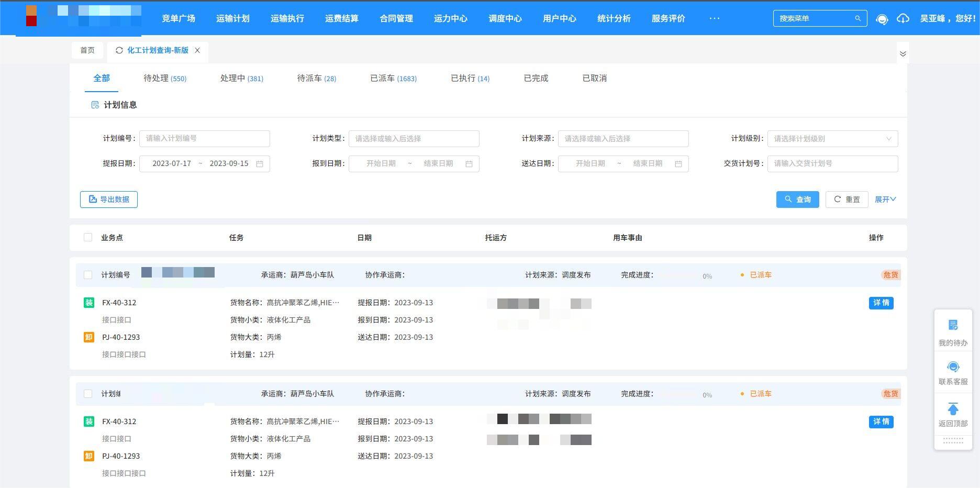This screenshot has width=980, height=488.
Task: Open the 合同管理 menu
Action: pos(396,18)
